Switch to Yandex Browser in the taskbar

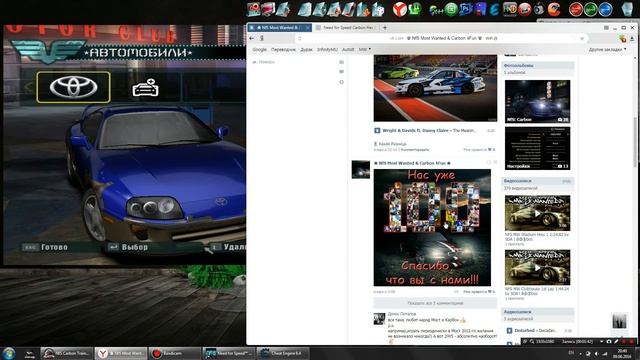pyautogui.click(x=121, y=353)
